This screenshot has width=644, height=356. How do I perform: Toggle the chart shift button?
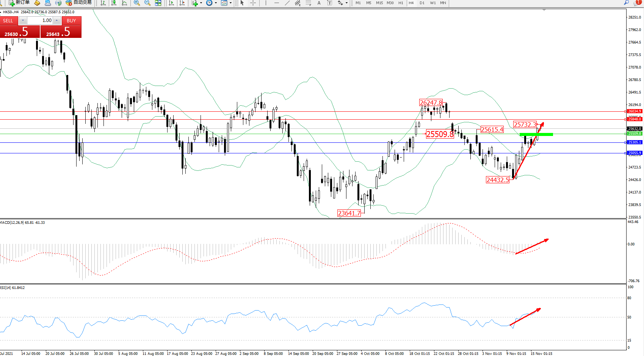click(182, 3)
